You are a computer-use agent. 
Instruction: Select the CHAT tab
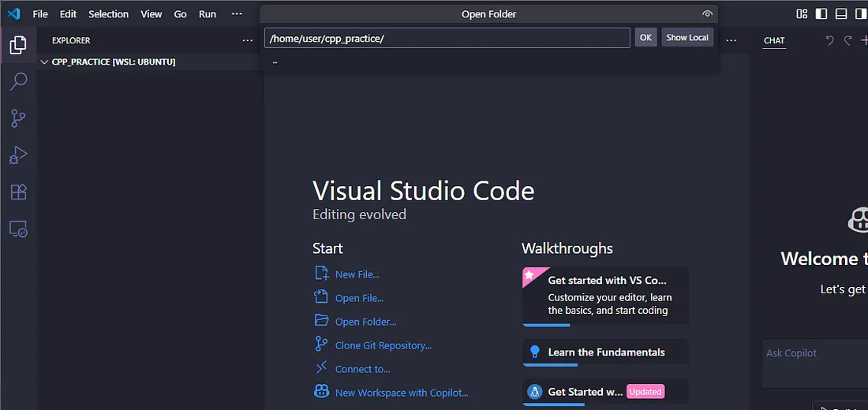pyautogui.click(x=774, y=40)
